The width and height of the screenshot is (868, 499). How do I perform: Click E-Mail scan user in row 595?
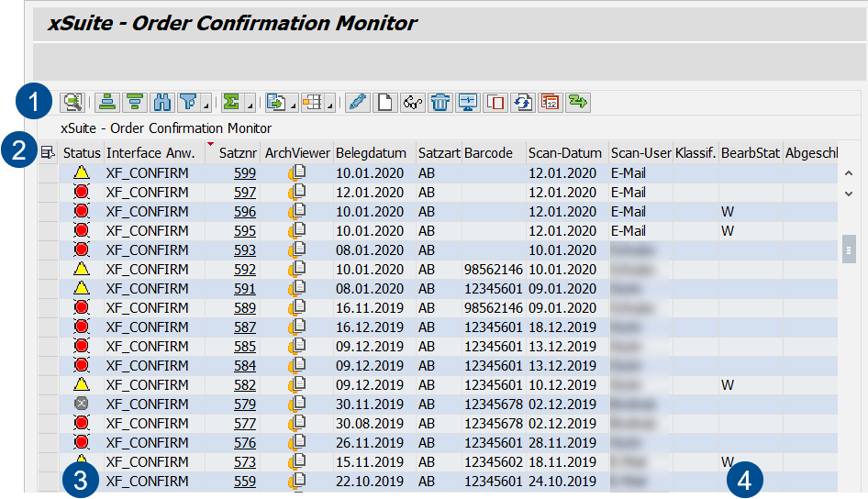click(629, 231)
